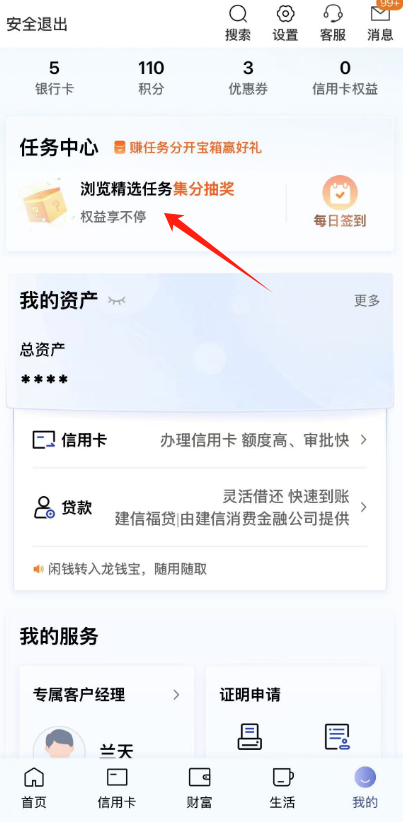The width and height of the screenshot is (403, 822).
Task: Expand the 信用卡 row chevron
Action: tap(363, 440)
